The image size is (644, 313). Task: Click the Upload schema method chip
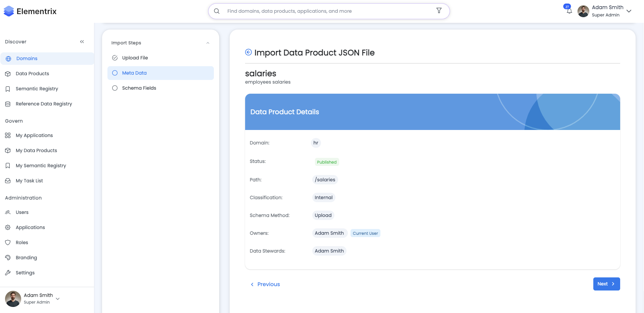(x=323, y=215)
